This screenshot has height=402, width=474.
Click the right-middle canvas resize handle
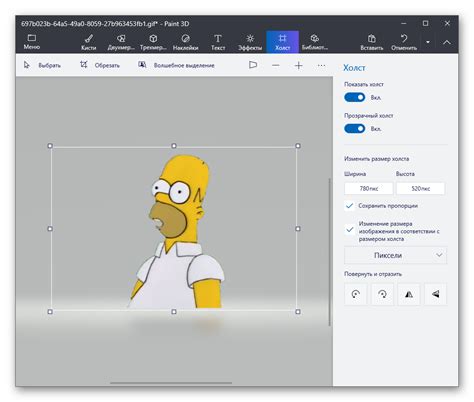298,229
